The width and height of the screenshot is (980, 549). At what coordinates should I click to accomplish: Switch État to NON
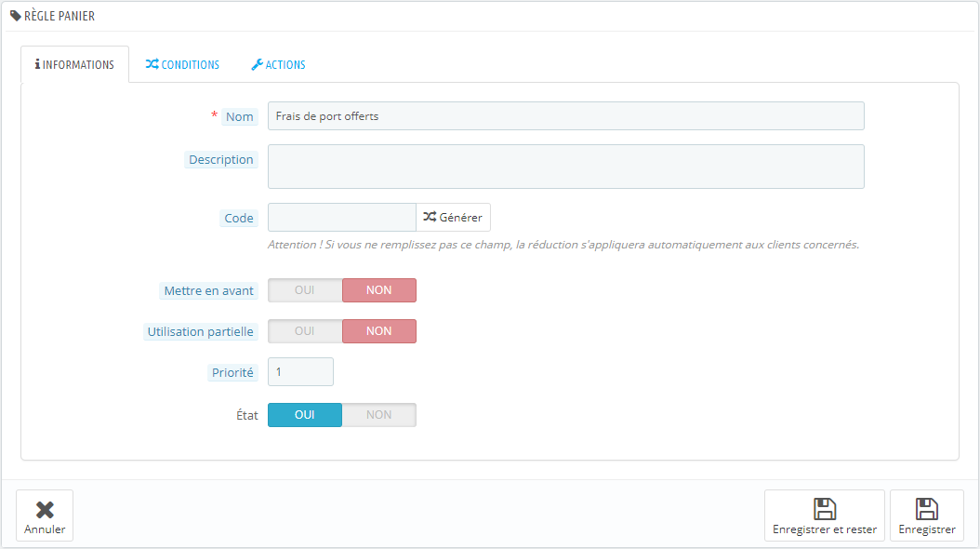click(378, 415)
